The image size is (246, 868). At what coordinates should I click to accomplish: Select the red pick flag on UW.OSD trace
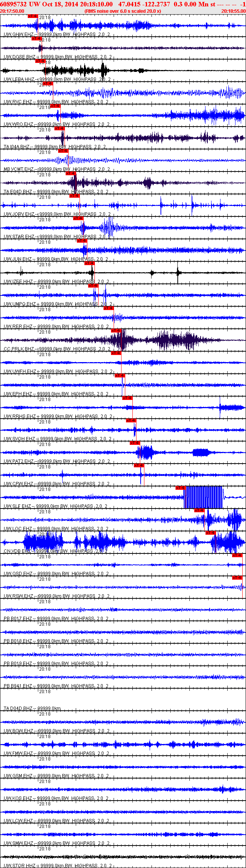pyautogui.click(x=237, y=555)
